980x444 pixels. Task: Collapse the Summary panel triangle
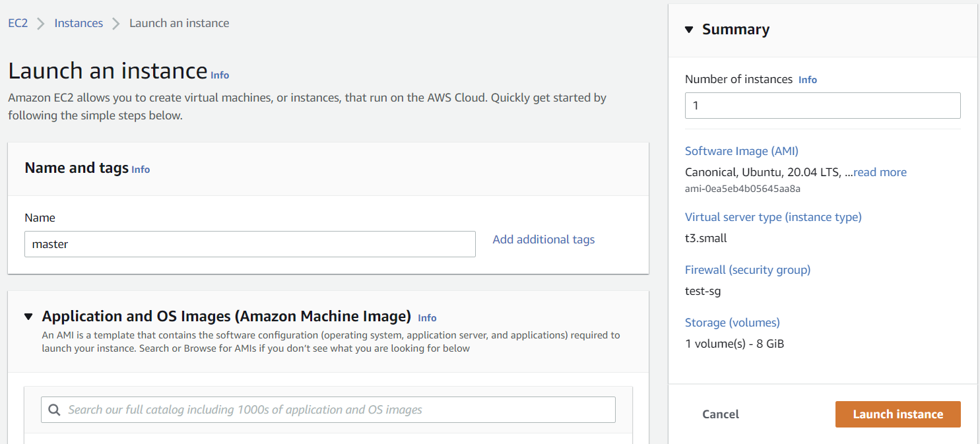pyautogui.click(x=689, y=30)
